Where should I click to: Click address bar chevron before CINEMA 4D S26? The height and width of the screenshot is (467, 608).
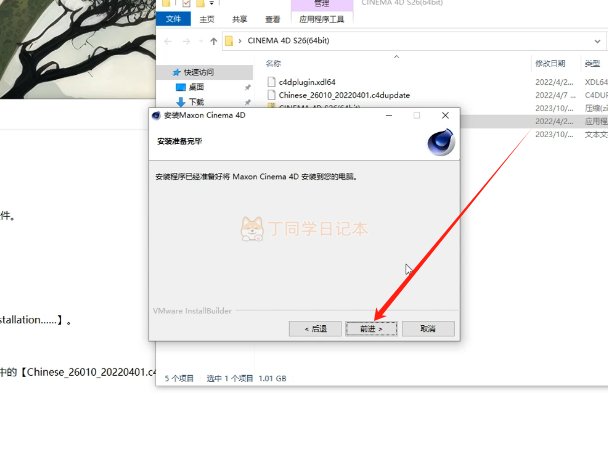(240, 41)
